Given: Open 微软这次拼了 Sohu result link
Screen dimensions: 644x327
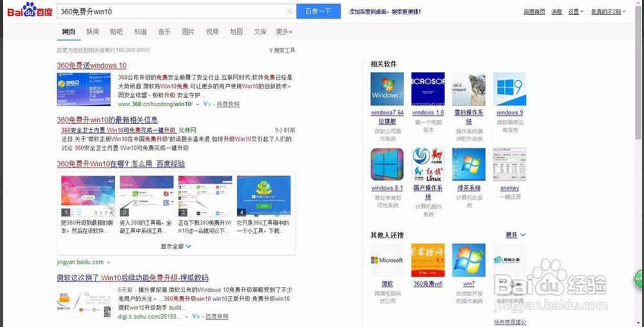Looking at the screenshot, I should (133, 278).
